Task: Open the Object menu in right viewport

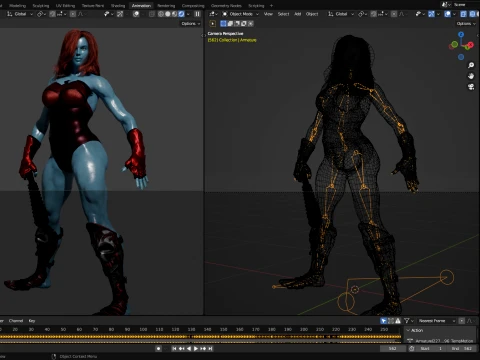Action: click(312, 14)
